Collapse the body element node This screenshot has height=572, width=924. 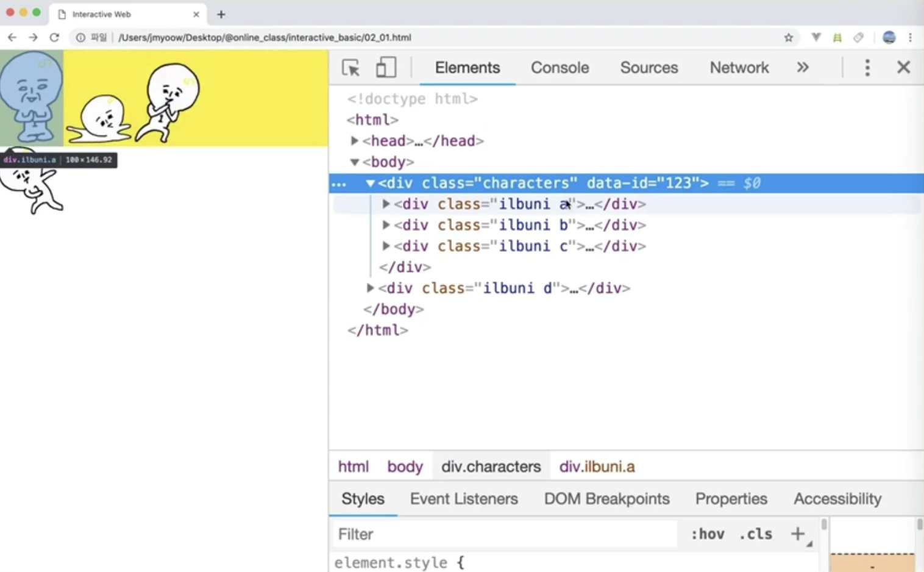354,162
